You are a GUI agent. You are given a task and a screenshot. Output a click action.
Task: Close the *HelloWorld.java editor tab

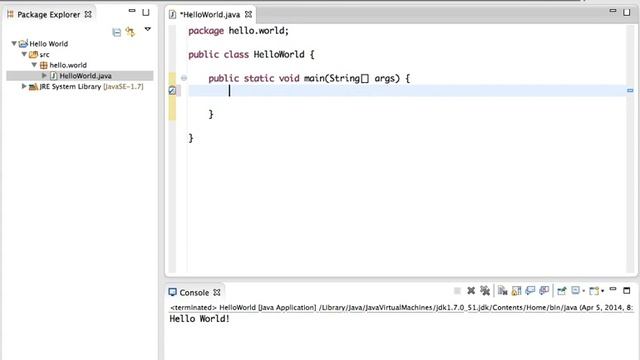[x=248, y=14]
